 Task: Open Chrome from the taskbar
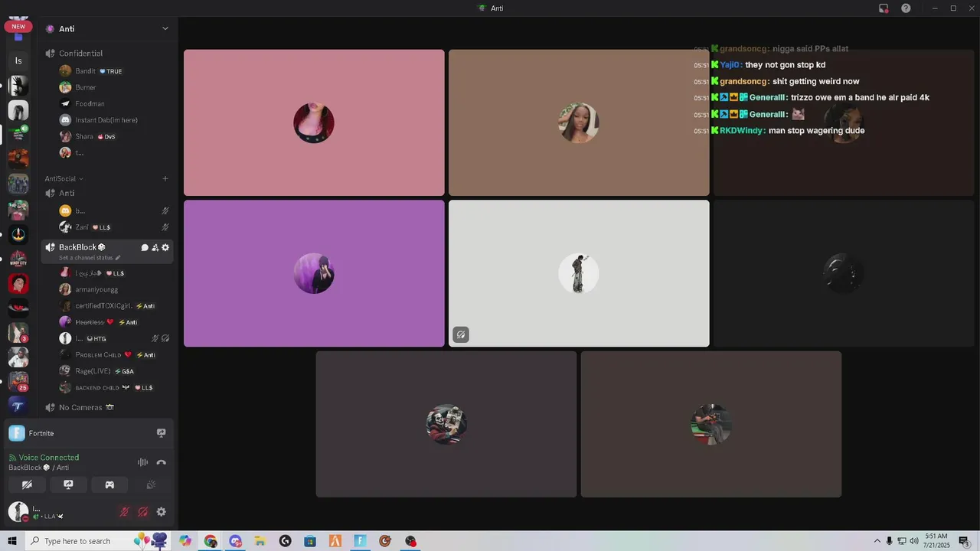click(211, 541)
